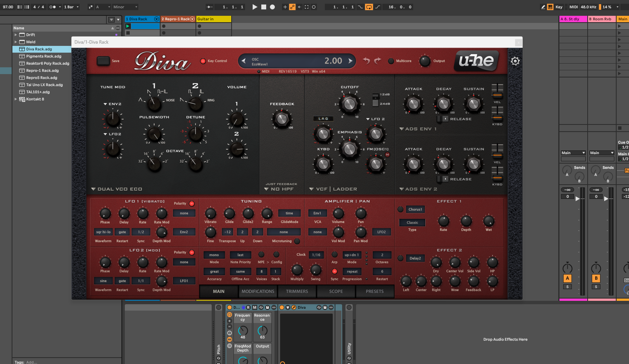Image resolution: width=629 pixels, height=364 pixels.
Task: Switch to the SCOPE tab
Action: 336,291
